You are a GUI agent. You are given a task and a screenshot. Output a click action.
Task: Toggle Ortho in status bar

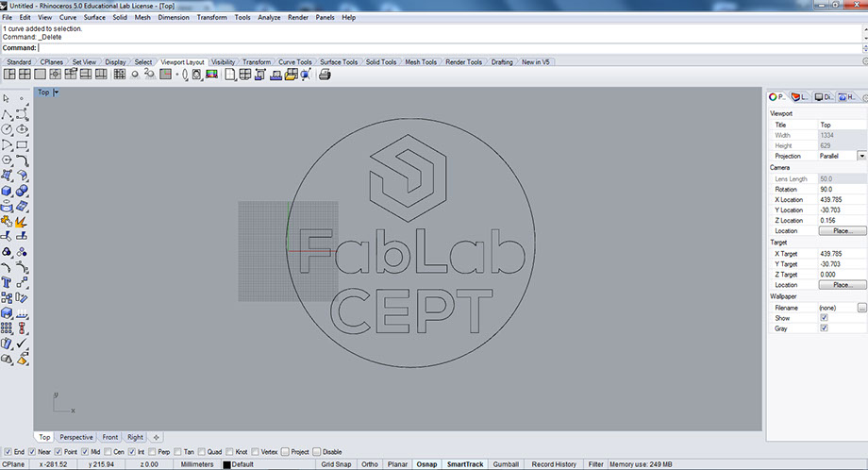(x=370, y=464)
